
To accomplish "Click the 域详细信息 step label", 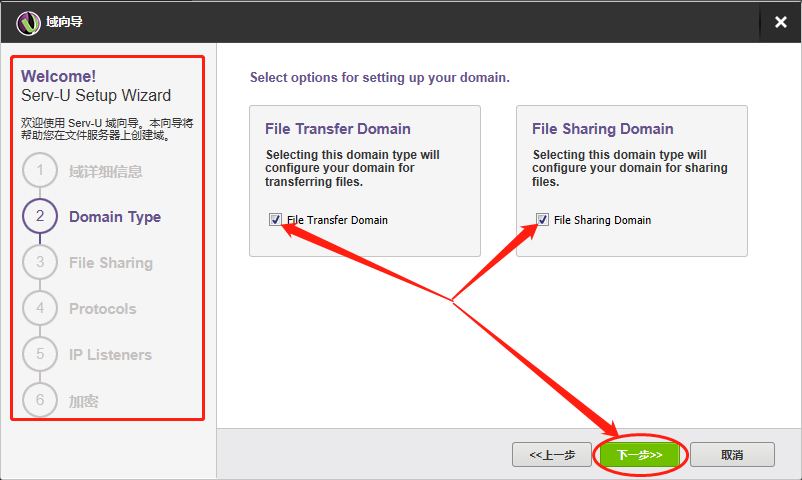I will pos(105,171).
